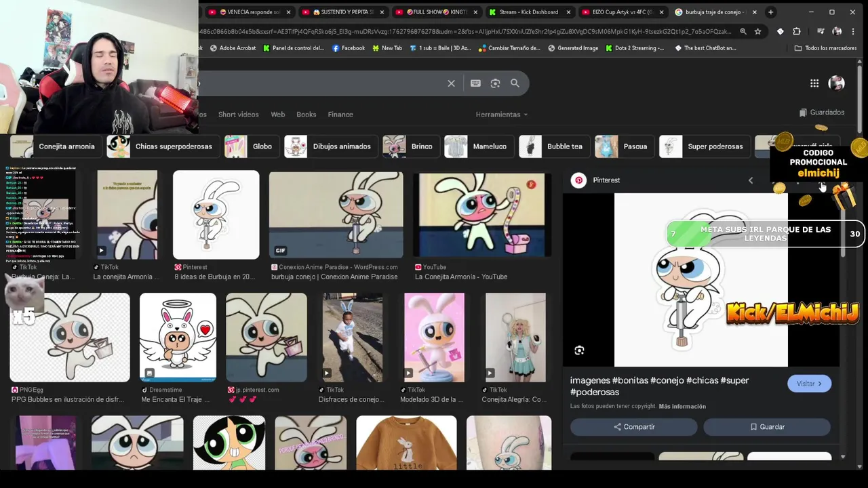
Task: Open the Más información link
Action: tap(682, 407)
